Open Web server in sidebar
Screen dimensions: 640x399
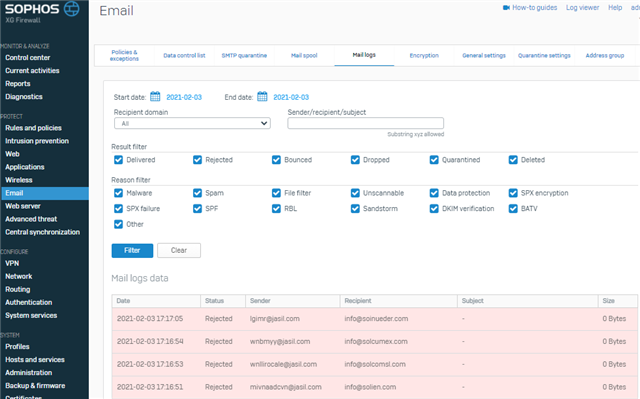[23, 206]
